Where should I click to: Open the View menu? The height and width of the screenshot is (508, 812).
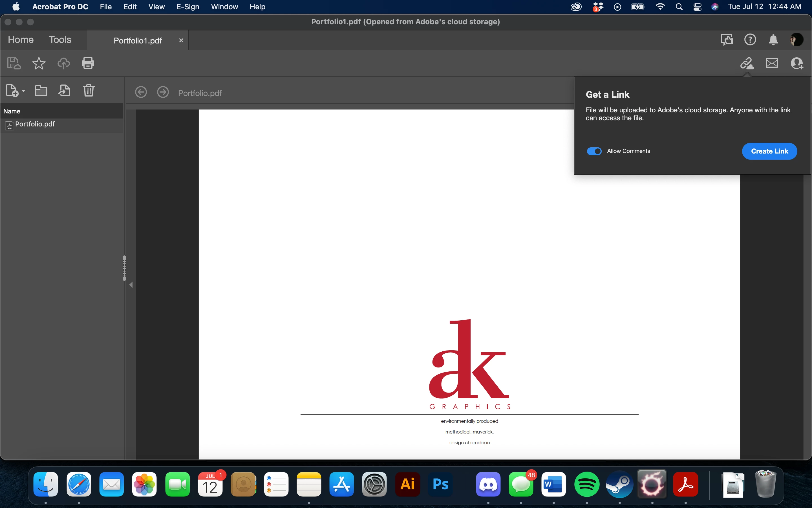point(156,7)
